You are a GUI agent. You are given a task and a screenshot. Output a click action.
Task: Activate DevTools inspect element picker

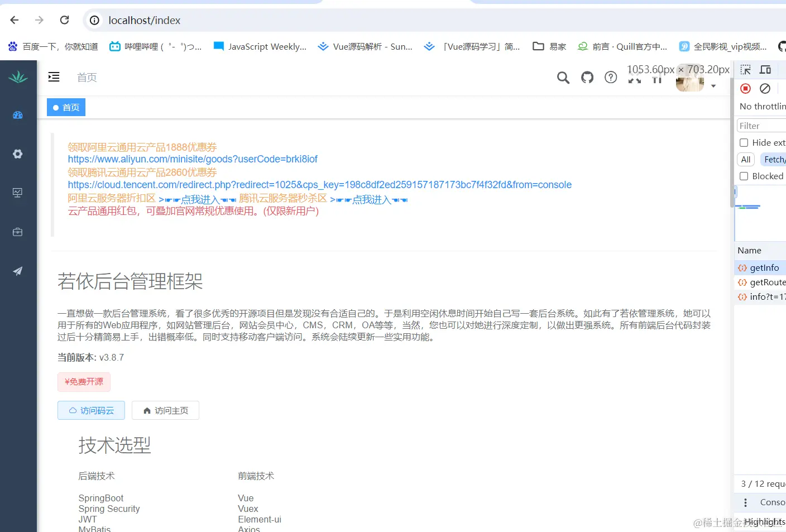[x=746, y=70]
